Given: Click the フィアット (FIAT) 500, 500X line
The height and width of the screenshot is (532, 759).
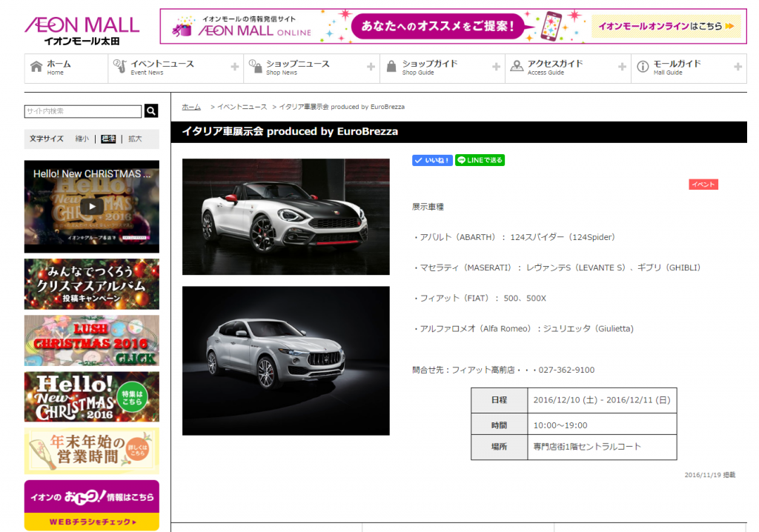Looking at the screenshot, I should pyautogui.click(x=480, y=298).
